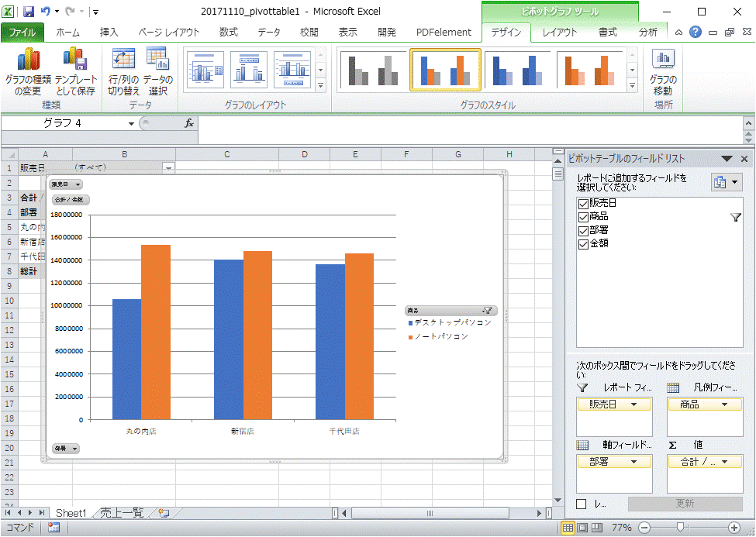The image size is (756, 537).
Task: Click テンプレートとして保存 icon
Action: 76,60
